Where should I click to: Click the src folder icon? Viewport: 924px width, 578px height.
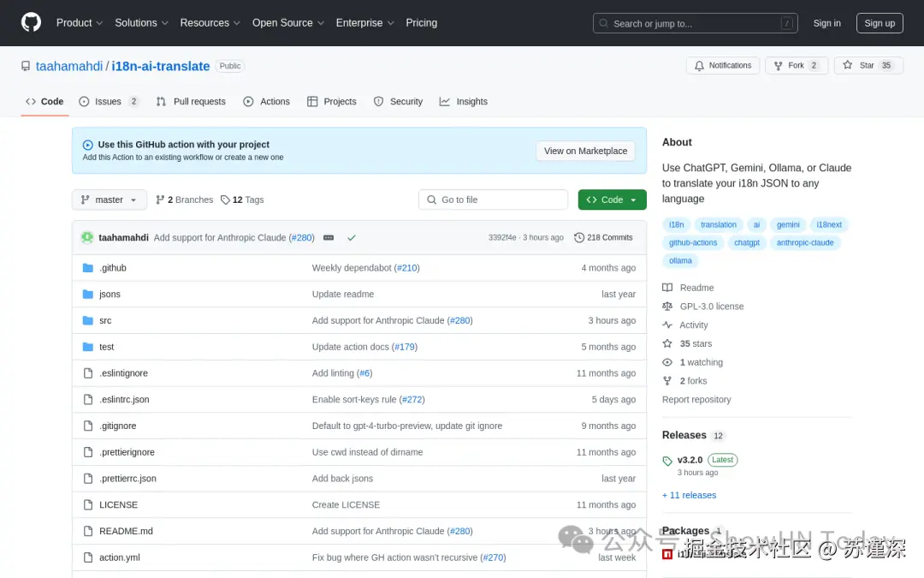tap(88, 320)
